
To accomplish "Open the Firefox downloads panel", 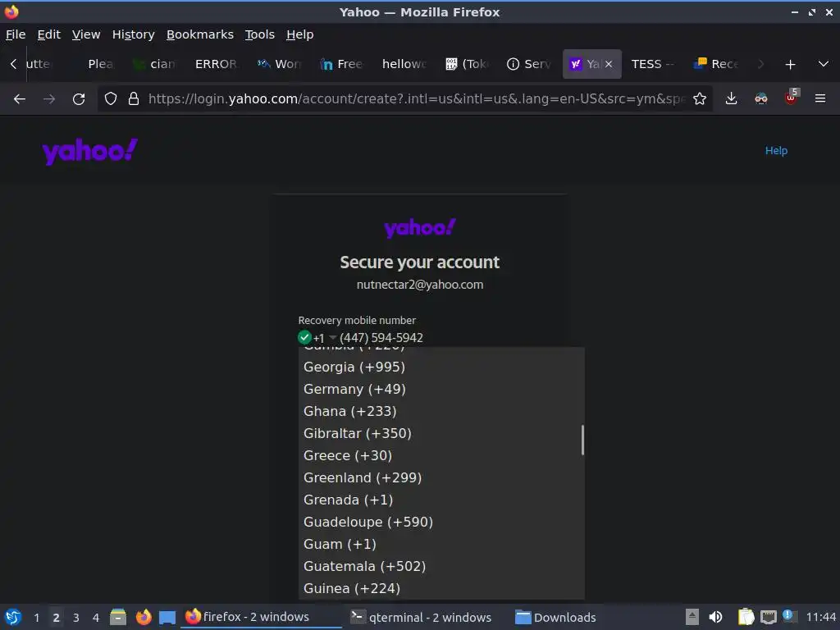I will point(731,98).
